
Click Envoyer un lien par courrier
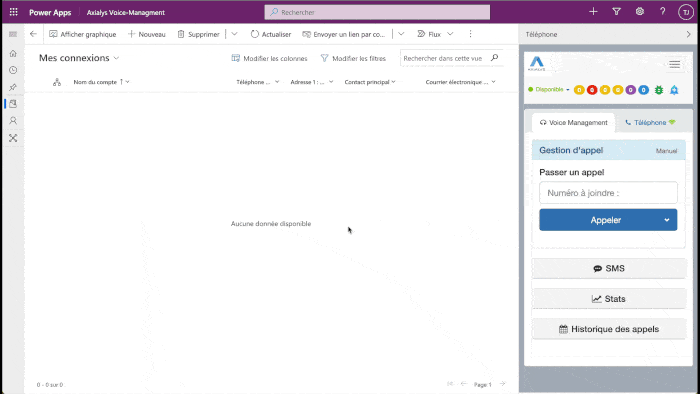(x=344, y=34)
